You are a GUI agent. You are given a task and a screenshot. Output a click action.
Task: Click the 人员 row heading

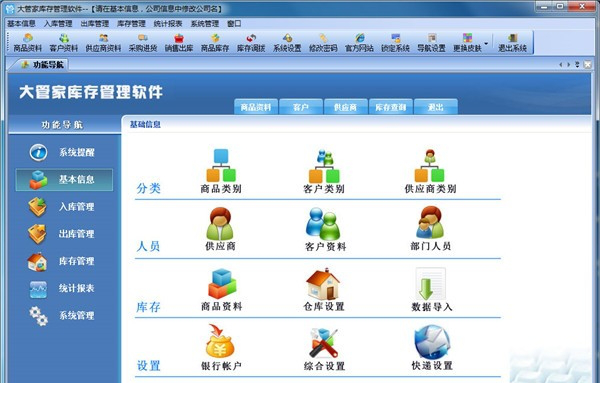click(x=148, y=246)
